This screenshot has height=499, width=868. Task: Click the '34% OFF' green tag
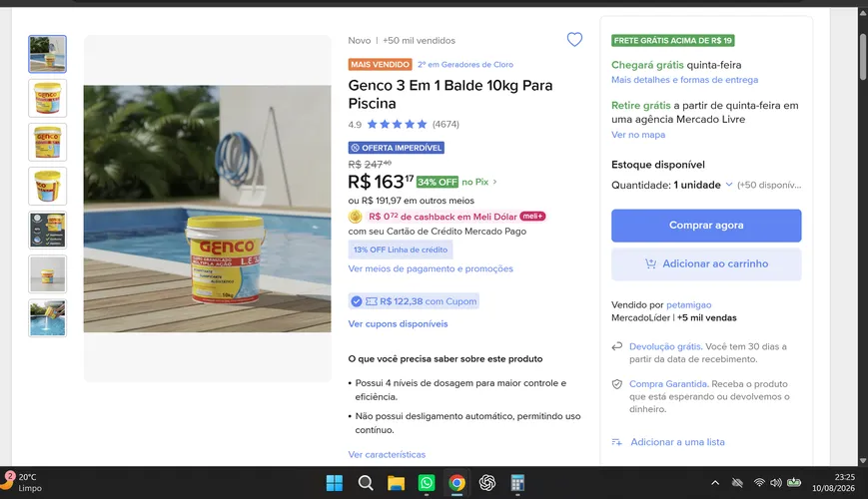click(x=437, y=182)
